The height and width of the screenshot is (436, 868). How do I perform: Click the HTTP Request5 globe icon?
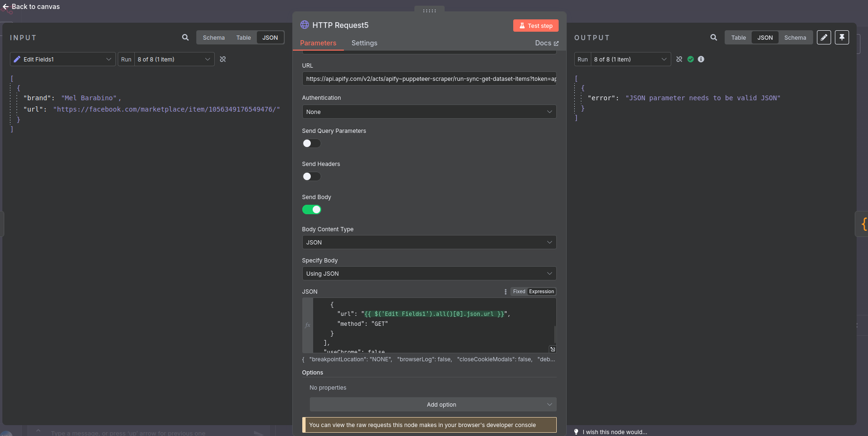coord(305,25)
